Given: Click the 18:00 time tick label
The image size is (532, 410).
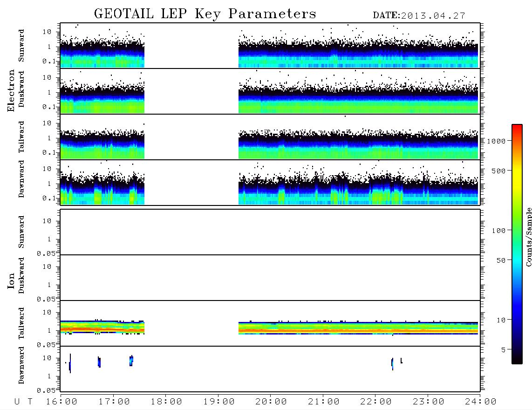Looking at the screenshot, I should coord(167,402).
